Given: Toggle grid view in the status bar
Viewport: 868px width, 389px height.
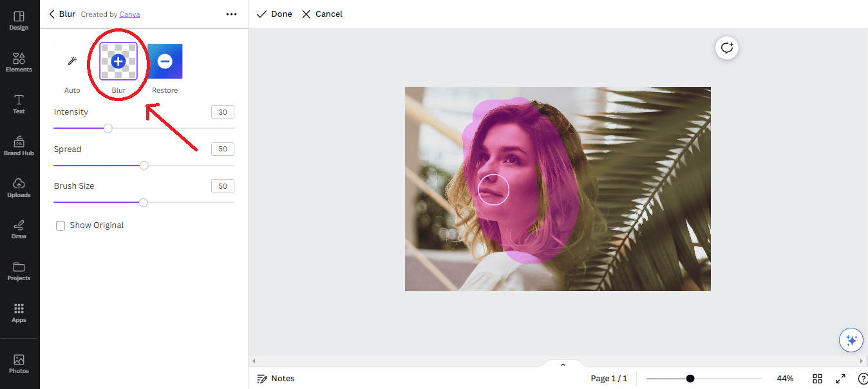Looking at the screenshot, I should pyautogui.click(x=817, y=379).
